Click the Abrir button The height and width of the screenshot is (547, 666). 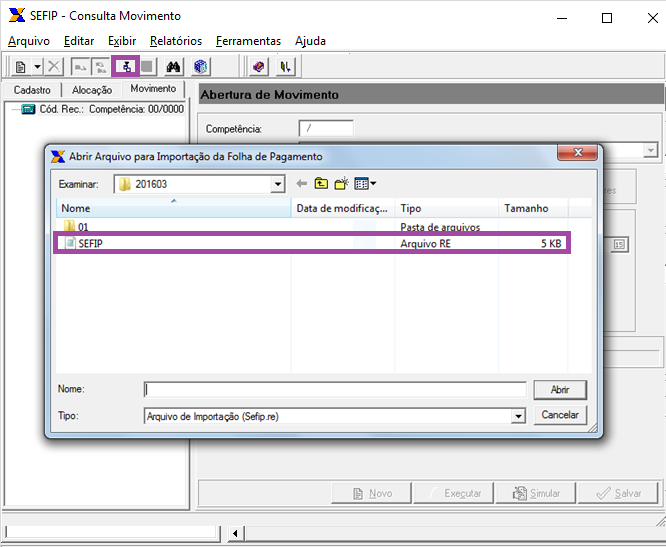(560, 389)
